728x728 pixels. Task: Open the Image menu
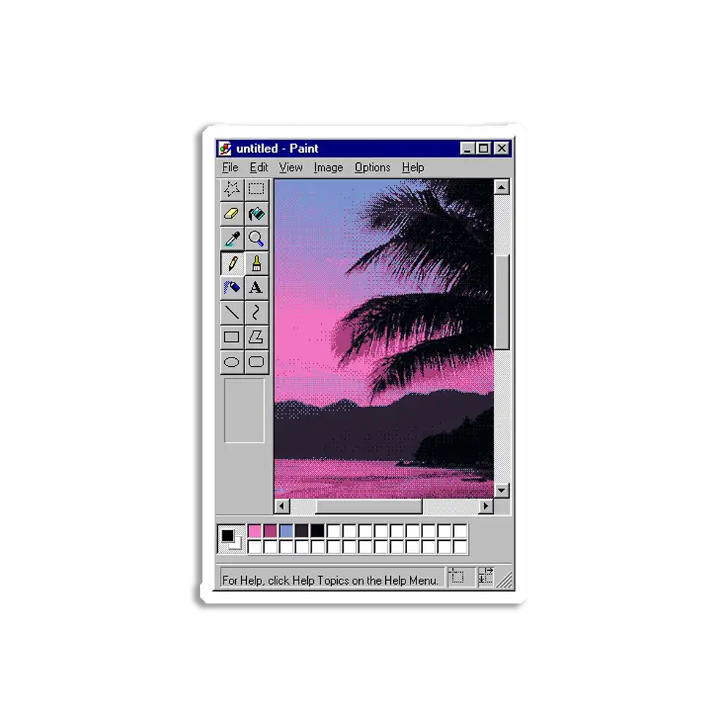click(328, 167)
